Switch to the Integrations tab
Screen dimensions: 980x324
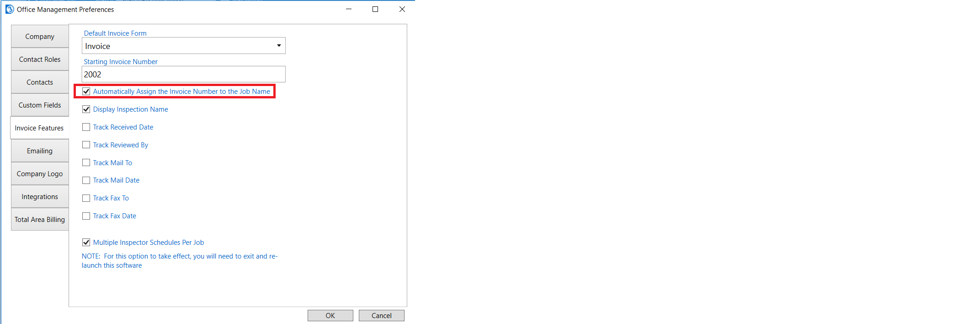(40, 197)
